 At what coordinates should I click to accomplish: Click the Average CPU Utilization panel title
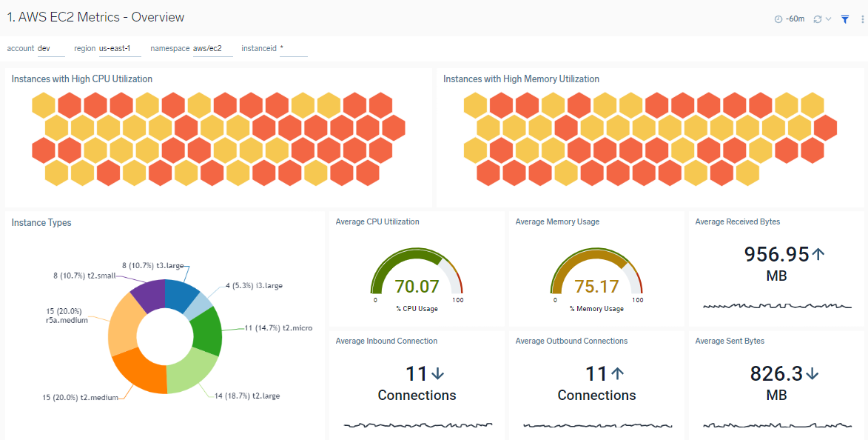tap(377, 221)
